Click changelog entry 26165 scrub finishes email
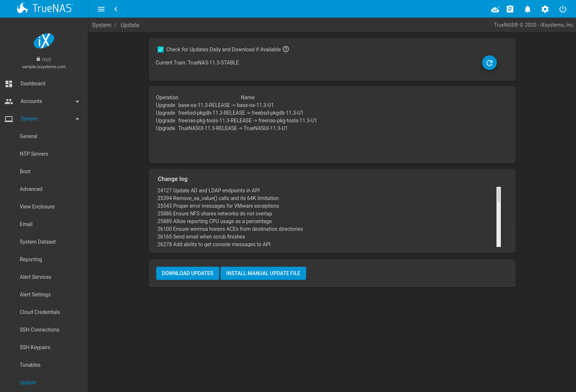The height and width of the screenshot is (392, 576). coord(201,237)
